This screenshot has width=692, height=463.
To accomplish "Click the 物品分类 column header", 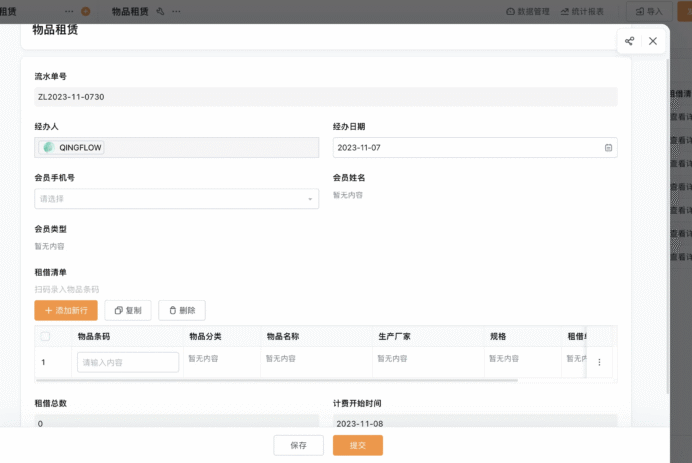I will click(x=205, y=336).
